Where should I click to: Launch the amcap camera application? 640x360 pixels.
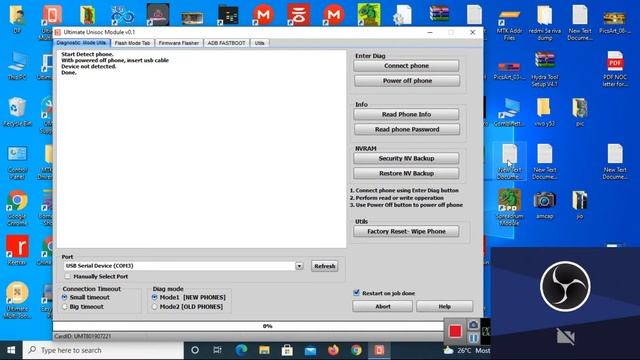[544, 205]
